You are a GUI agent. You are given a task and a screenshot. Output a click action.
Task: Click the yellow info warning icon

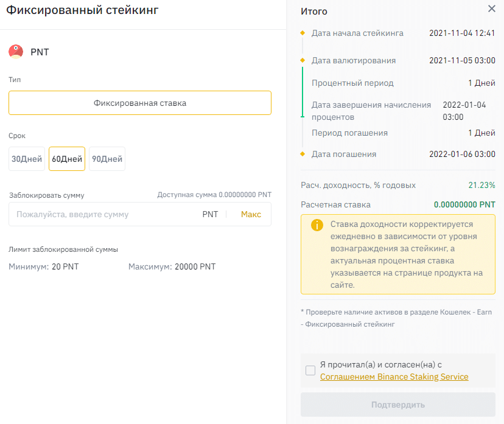pyautogui.click(x=317, y=225)
